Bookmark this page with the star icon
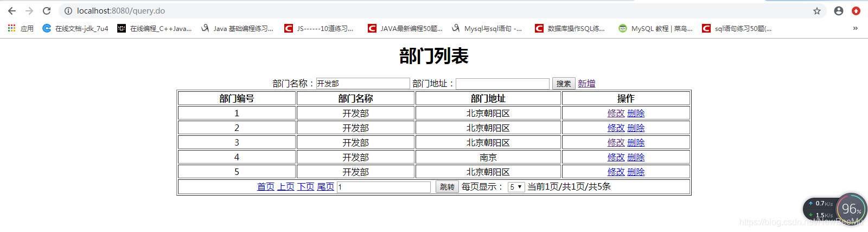Viewport: 868px width, 232px height. (817, 11)
